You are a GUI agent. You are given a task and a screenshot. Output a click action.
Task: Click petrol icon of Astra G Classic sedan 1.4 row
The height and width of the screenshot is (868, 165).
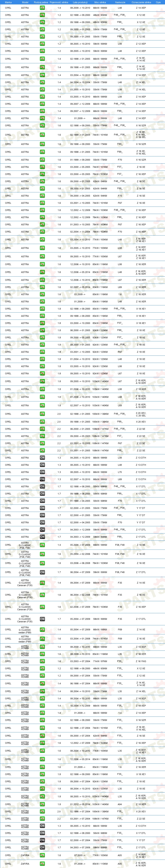(42, 630)
